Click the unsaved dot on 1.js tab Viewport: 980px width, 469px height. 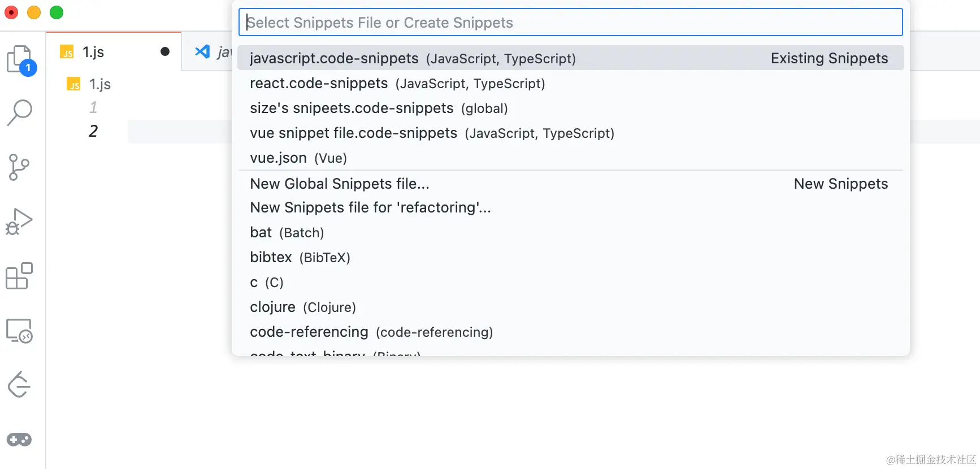165,52
